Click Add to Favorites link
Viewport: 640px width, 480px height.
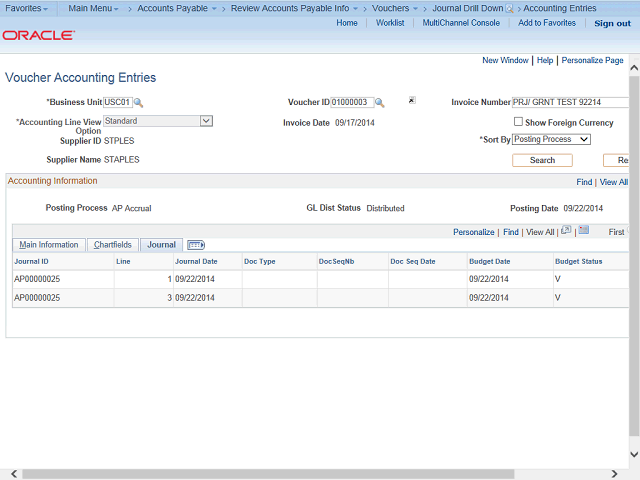tap(547, 23)
